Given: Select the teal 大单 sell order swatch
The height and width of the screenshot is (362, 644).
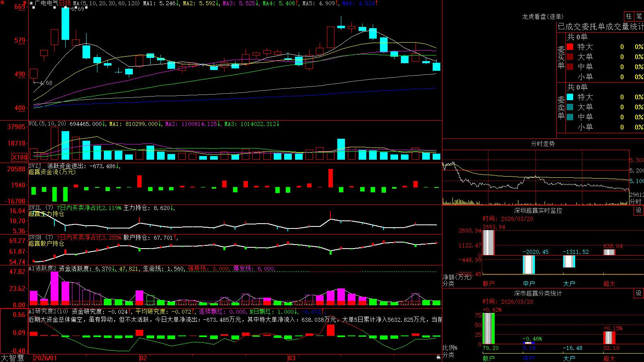Looking at the screenshot, I should pyautogui.click(x=570, y=107).
